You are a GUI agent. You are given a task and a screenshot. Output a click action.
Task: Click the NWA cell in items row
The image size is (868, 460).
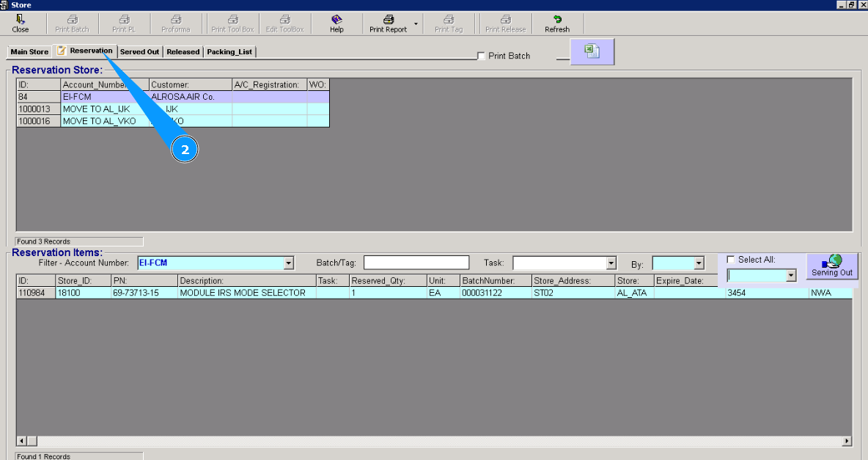point(830,293)
